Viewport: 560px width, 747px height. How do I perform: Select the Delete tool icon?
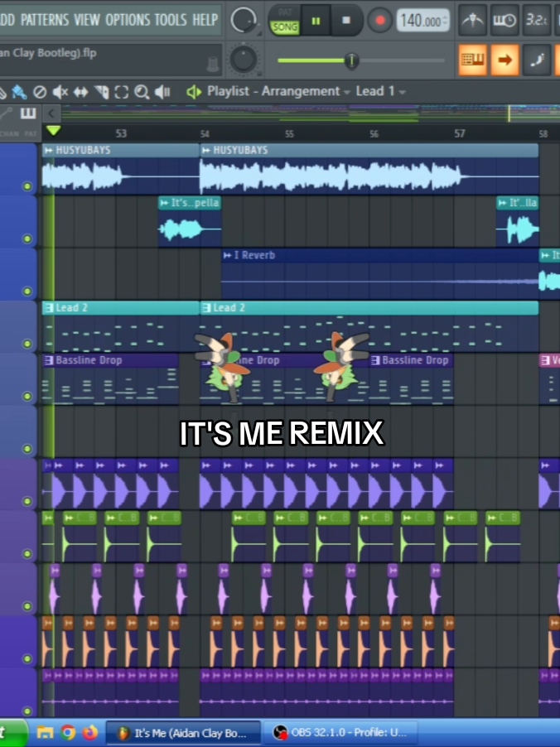[x=40, y=91]
